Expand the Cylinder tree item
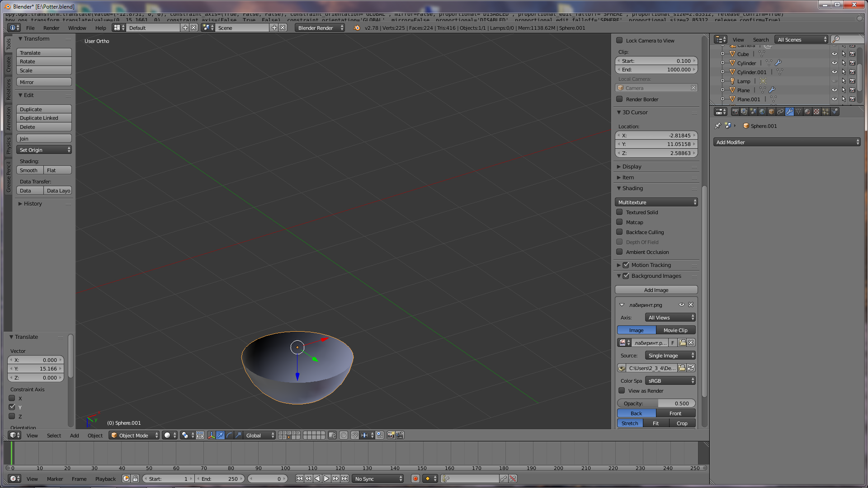Viewport: 868px width, 488px height. coord(722,63)
